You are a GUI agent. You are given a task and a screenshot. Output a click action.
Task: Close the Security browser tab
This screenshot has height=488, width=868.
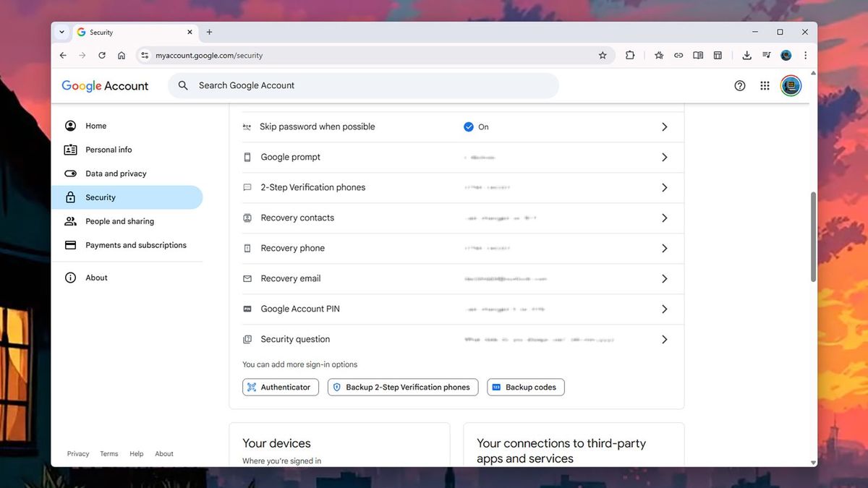tap(190, 32)
